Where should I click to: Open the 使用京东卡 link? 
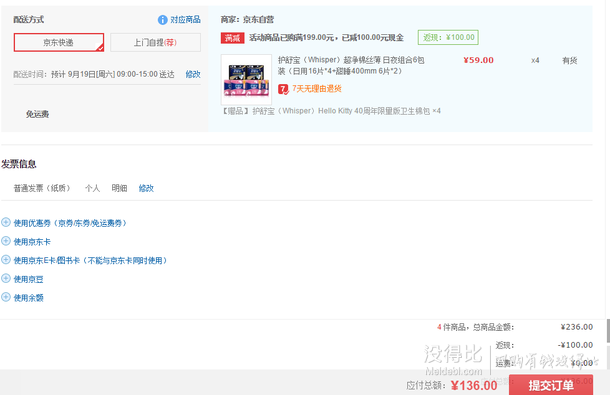pyautogui.click(x=32, y=242)
